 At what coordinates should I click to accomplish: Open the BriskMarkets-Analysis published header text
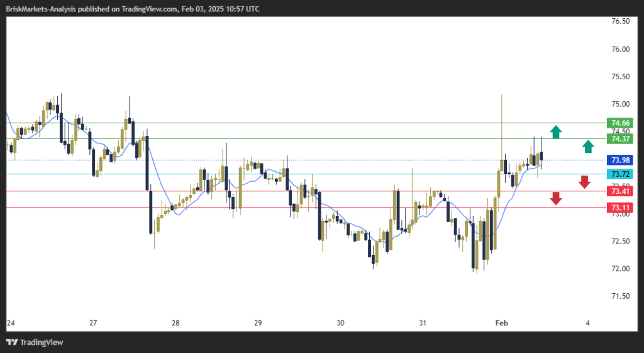(132, 9)
